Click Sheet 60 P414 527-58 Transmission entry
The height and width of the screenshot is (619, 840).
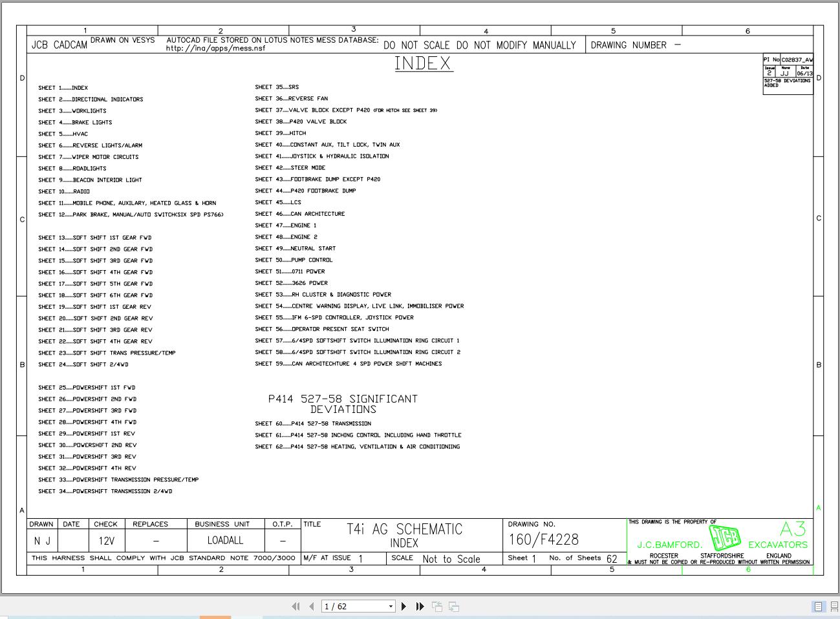313,424
